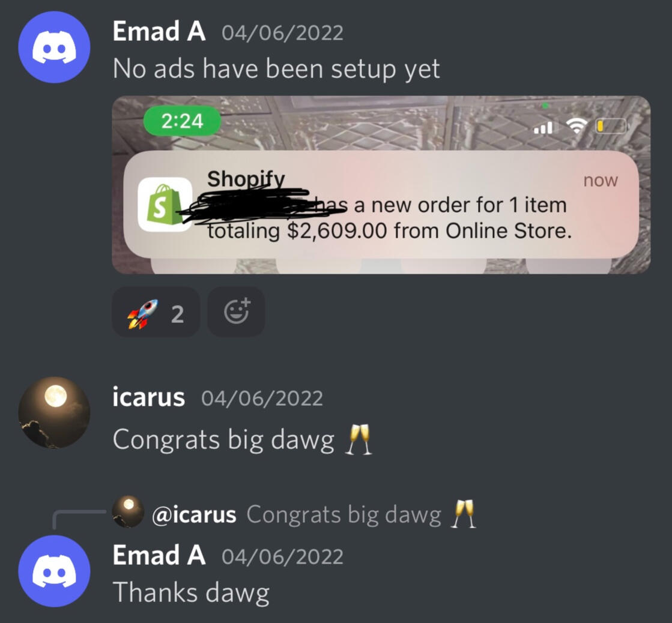This screenshot has height=623, width=672.
Task: Click the message text No ads have been setup yet
Action: pos(276,70)
